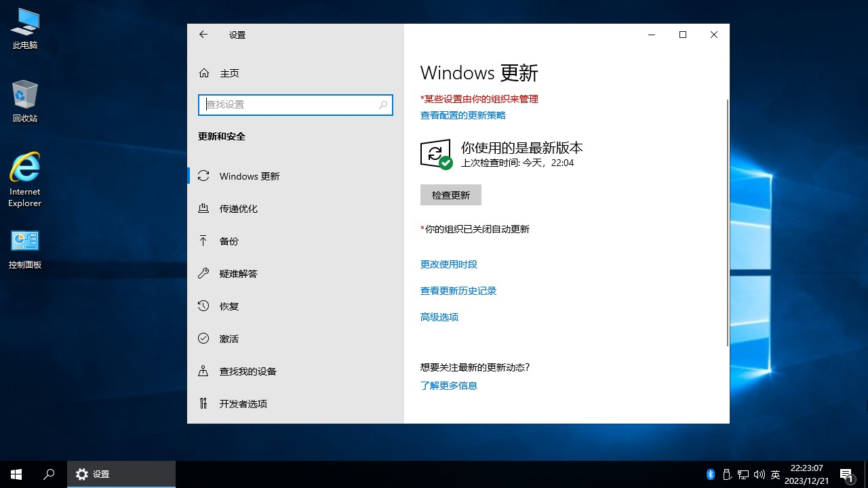The height and width of the screenshot is (488, 868).
Task: Open 查看配置的更新策略 link
Action: tap(463, 115)
